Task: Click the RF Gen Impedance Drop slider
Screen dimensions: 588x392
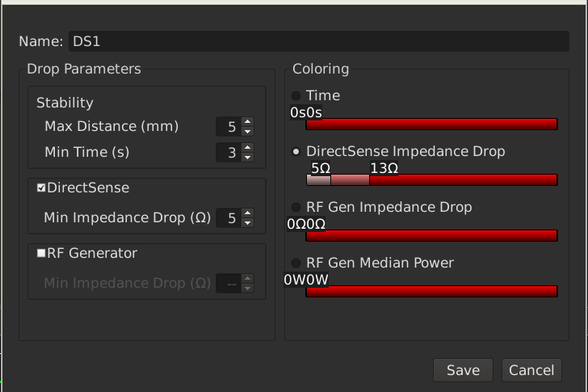Action: (431, 235)
